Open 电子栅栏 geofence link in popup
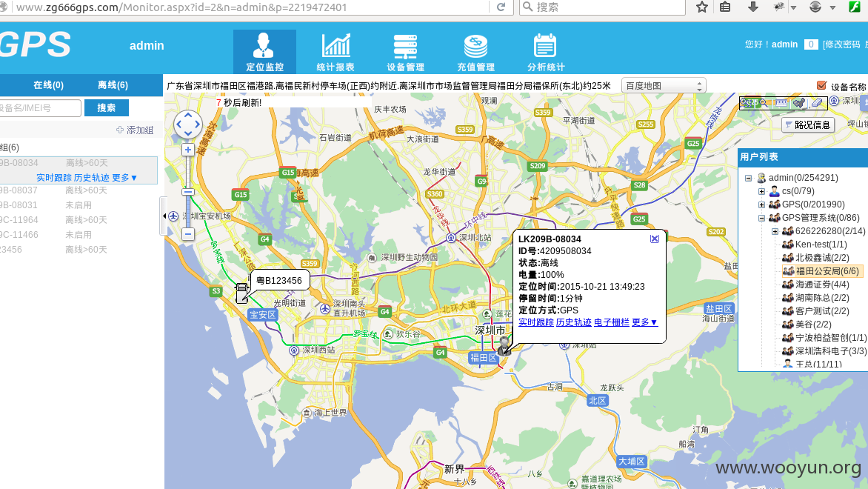Screen dimensions: 868x489 point(611,322)
